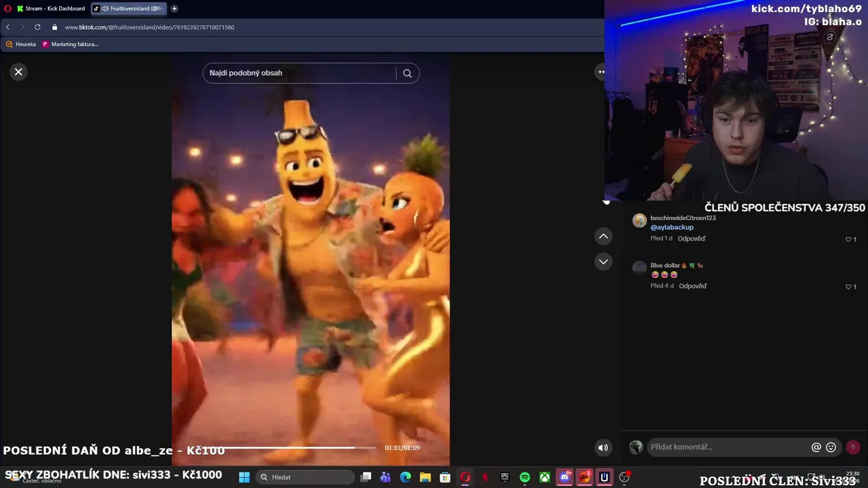Open Microsoft Store from taskbar
The height and width of the screenshot is (488, 868).
445,477
